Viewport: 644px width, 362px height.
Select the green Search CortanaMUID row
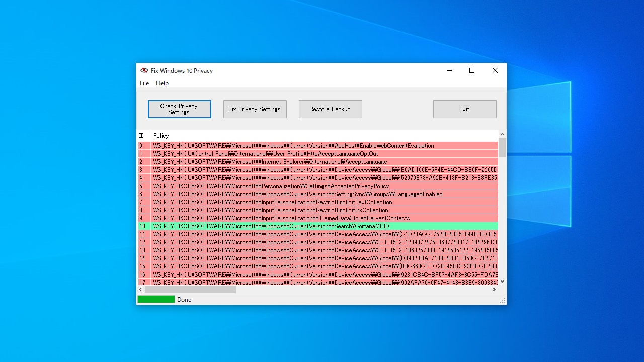[318, 226]
